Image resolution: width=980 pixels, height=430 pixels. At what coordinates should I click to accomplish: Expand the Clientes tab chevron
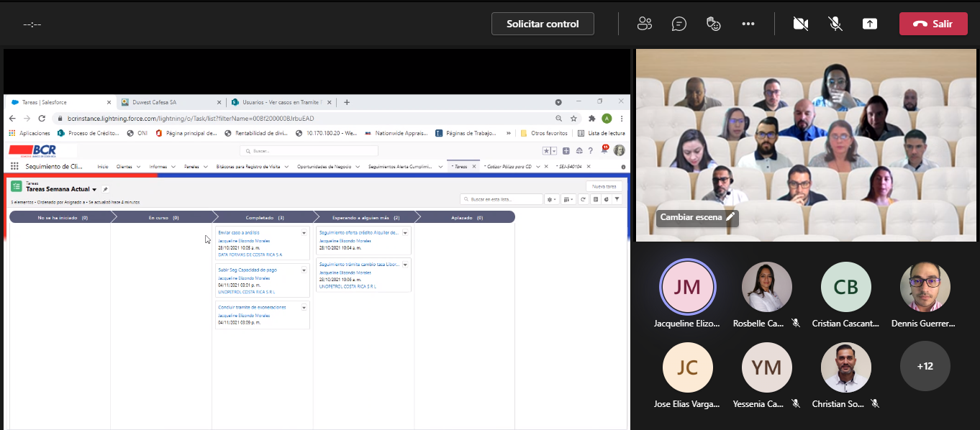137,167
